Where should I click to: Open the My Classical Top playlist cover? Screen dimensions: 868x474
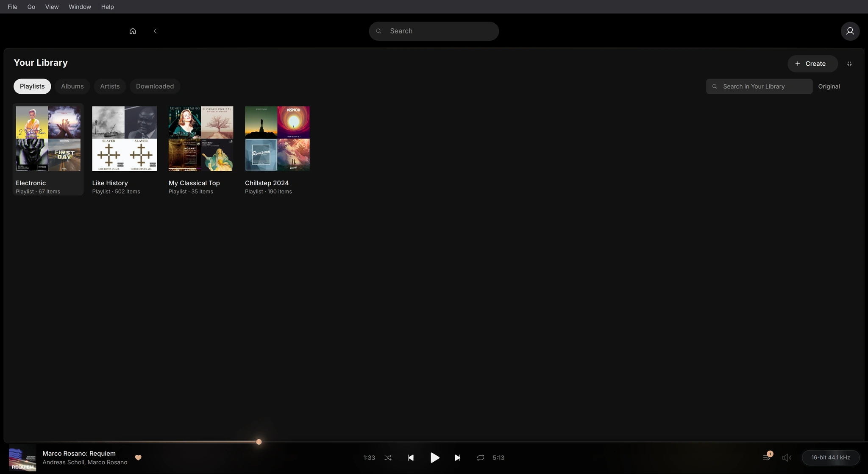point(201,139)
